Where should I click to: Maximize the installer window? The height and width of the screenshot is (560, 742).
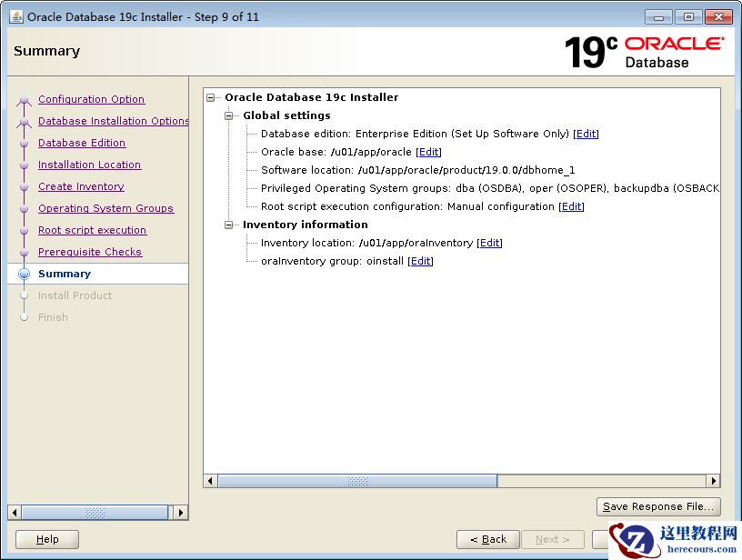click(688, 17)
